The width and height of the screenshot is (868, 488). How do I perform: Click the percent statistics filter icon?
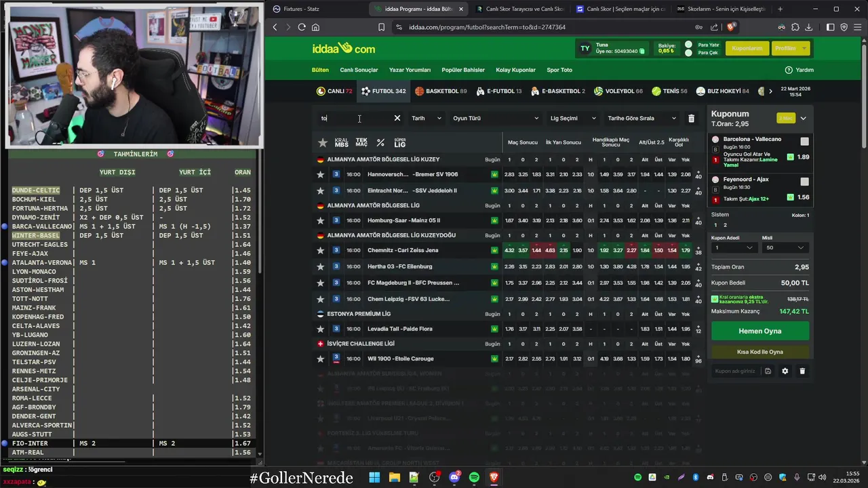click(380, 142)
